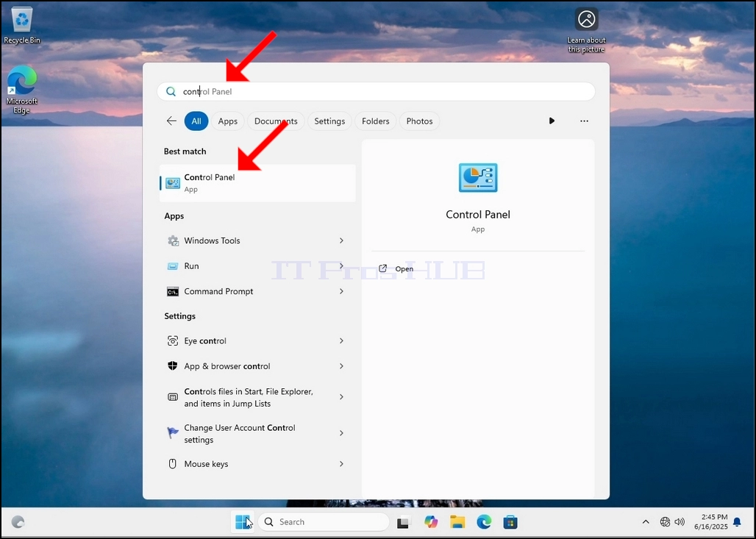The height and width of the screenshot is (539, 756).
Task: Select 'Controls files in Start, File Explorer' text
Action: [249, 398]
